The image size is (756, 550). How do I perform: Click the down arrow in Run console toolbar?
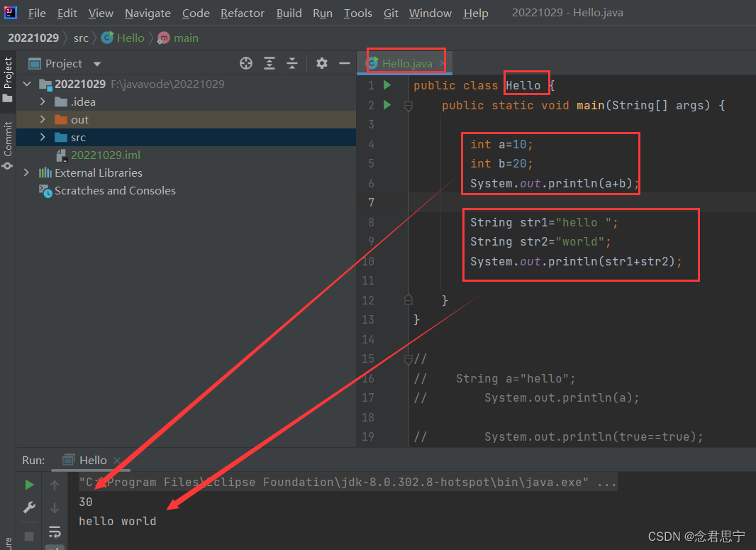[55, 507]
